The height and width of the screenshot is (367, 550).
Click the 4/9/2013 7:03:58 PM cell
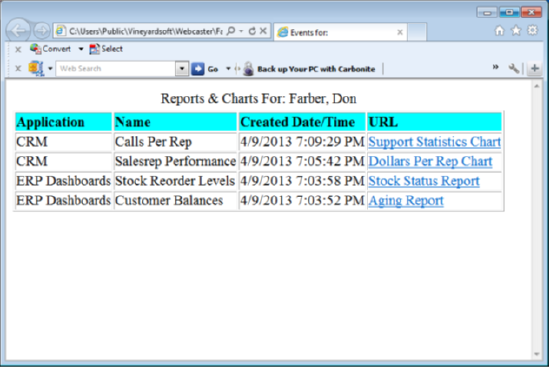click(302, 181)
